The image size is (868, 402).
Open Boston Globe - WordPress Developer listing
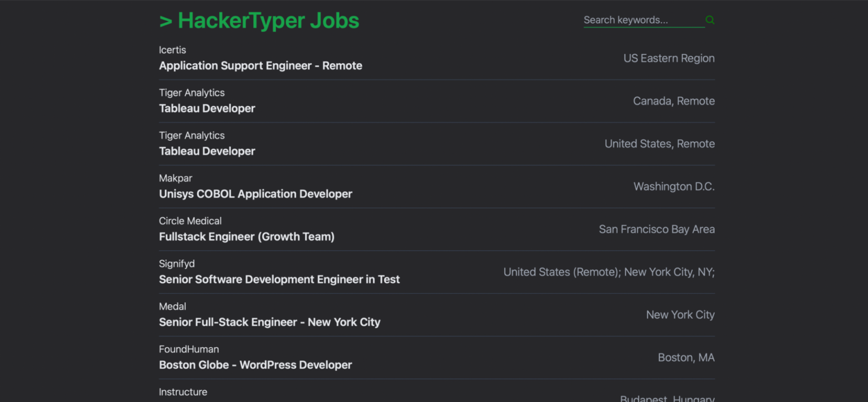pyautogui.click(x=255, y=365)
